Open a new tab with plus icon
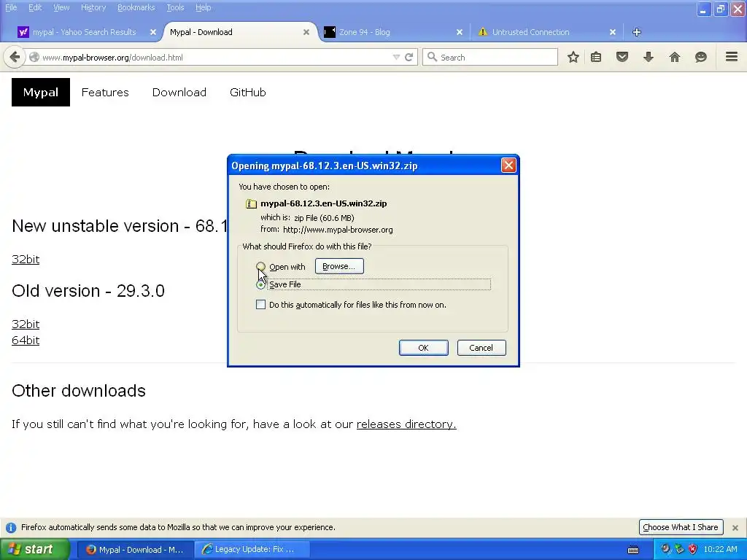Screen dimensions: 747x560 click(x=636, y=32)
